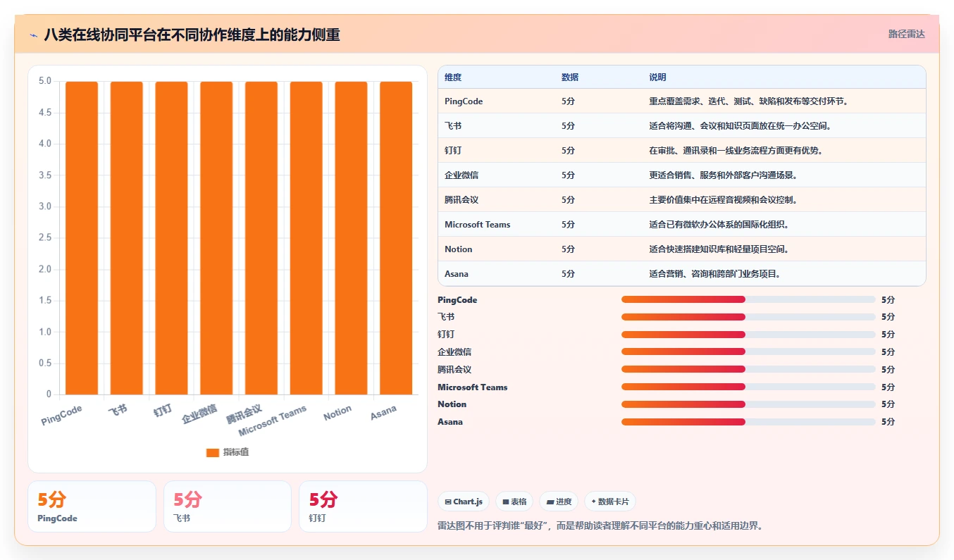Click the 企业微信 bar in the chart
Image resolution: width=954 pixels, height=560 pixels.
point(216,238)
